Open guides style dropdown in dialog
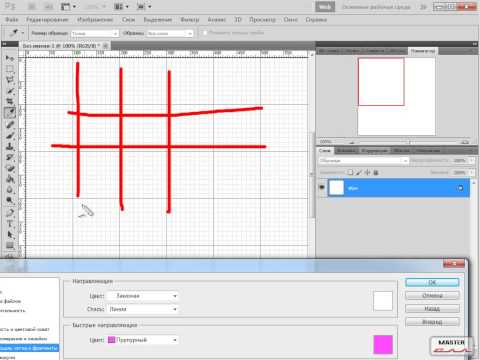This screenshot has width=480, height=360. pyautogui.click(x=142, y=309)
